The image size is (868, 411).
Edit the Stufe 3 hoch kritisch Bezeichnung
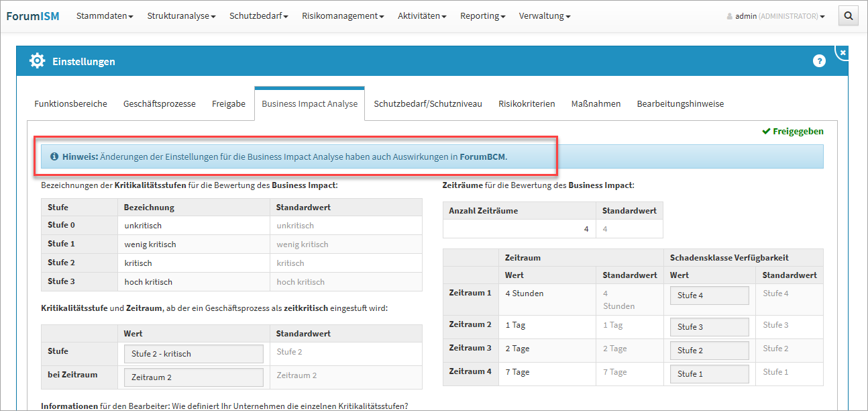pos(193,282)
